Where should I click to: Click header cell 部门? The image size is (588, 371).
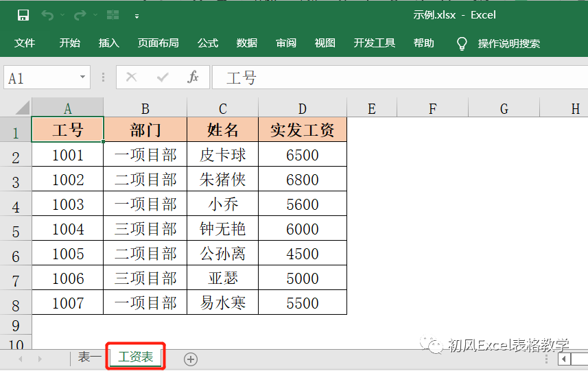point(145,130)
